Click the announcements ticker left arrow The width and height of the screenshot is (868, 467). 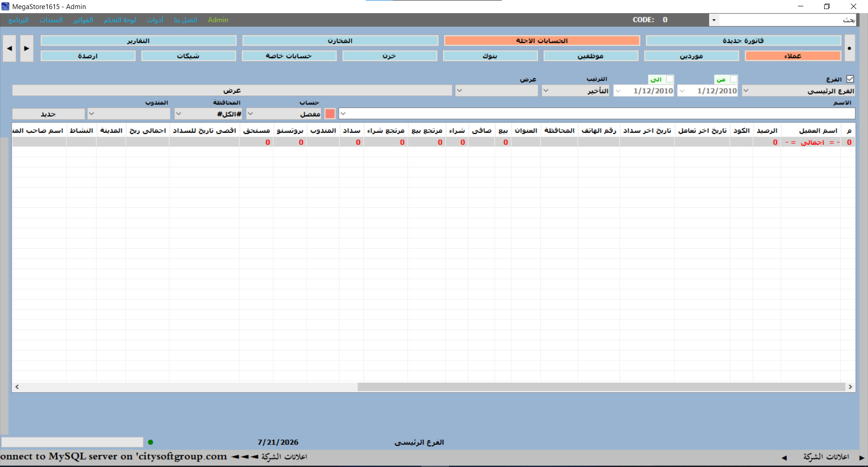784,458
